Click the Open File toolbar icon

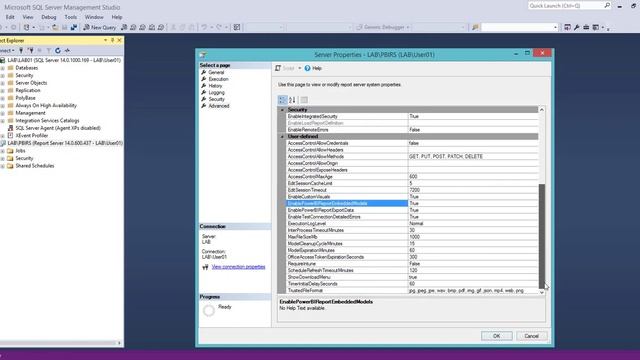(x=55, y=27)
